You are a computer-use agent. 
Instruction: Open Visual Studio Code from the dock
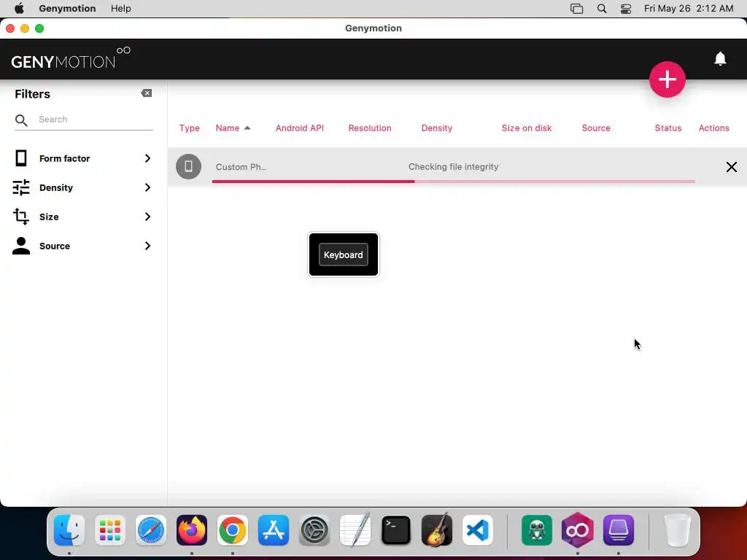click(x=477, y=530)
